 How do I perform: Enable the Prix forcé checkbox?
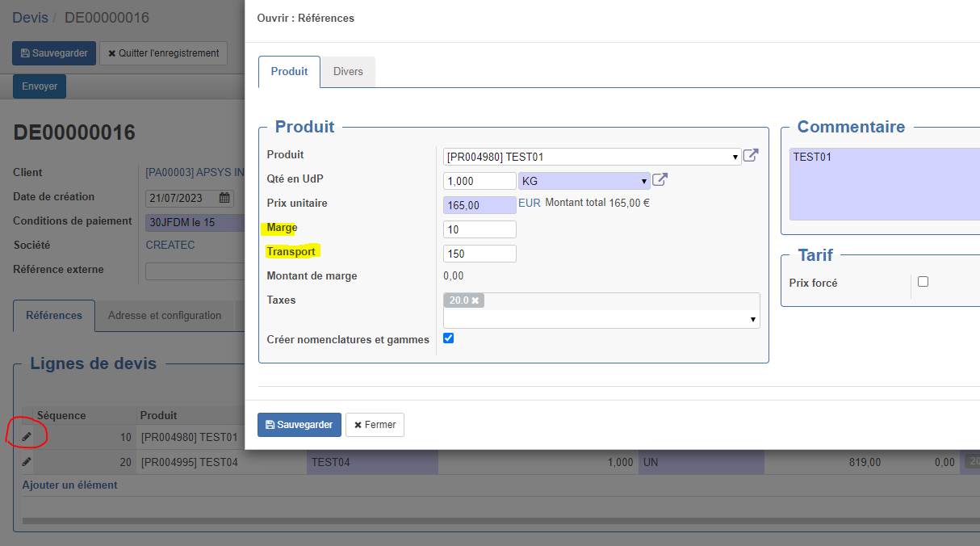click(x=923, y=282)
